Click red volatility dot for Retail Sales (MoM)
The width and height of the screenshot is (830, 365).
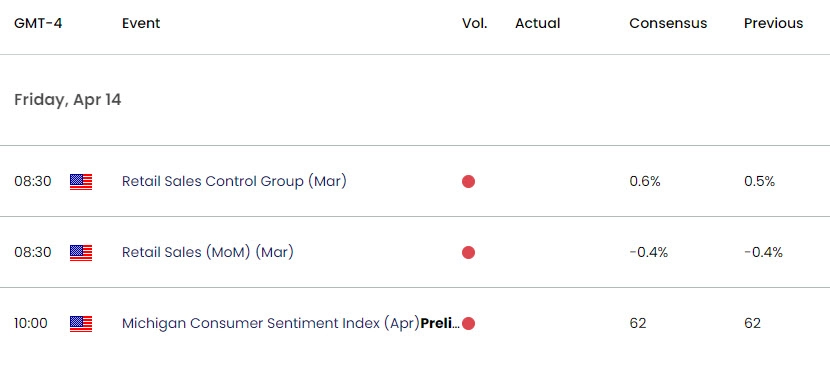(468, 252)
